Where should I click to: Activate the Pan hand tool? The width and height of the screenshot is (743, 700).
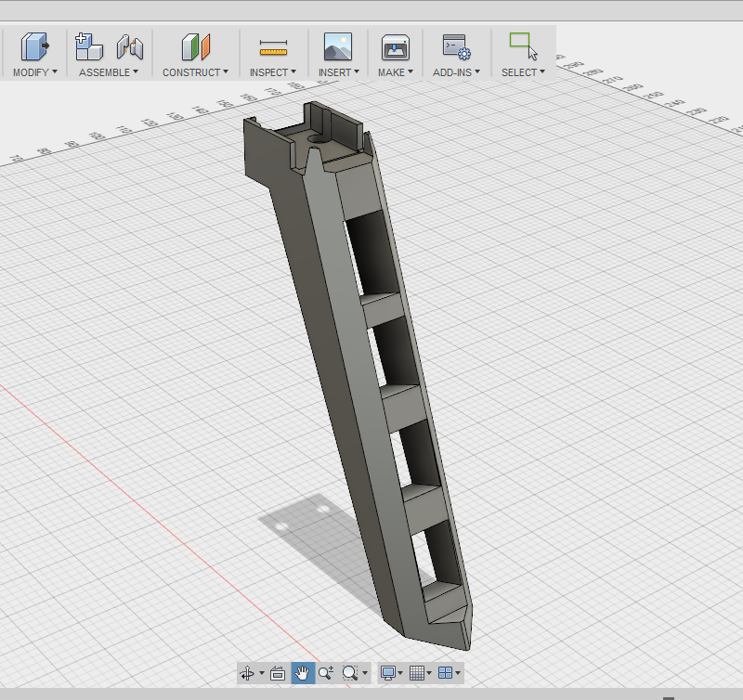click(x=303, y=673)
